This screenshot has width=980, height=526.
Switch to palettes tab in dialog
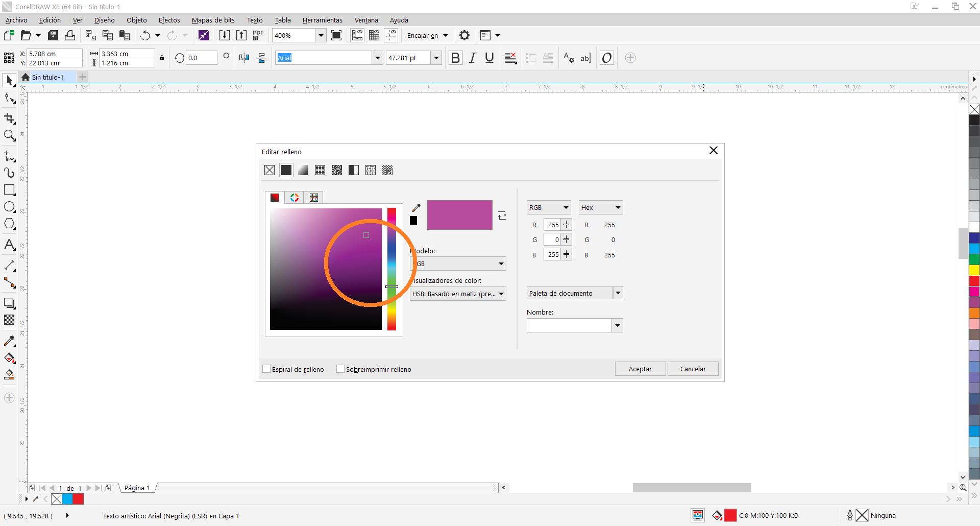[x=314, y=198]
